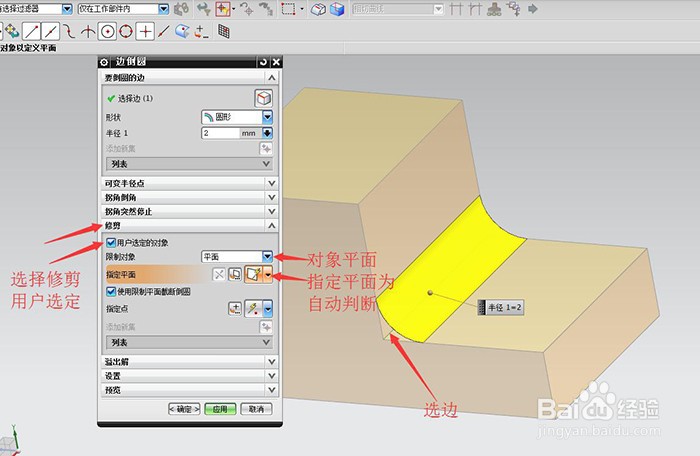Screen dimensions: 700x456
Task: Expand the 预览 section
Action: click(190, 390)
